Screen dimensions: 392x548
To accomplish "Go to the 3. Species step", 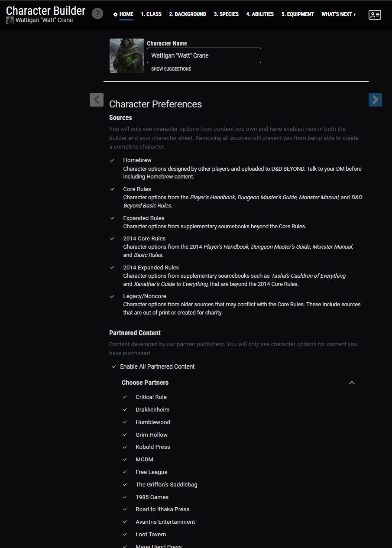I will (x=226, y=14).
